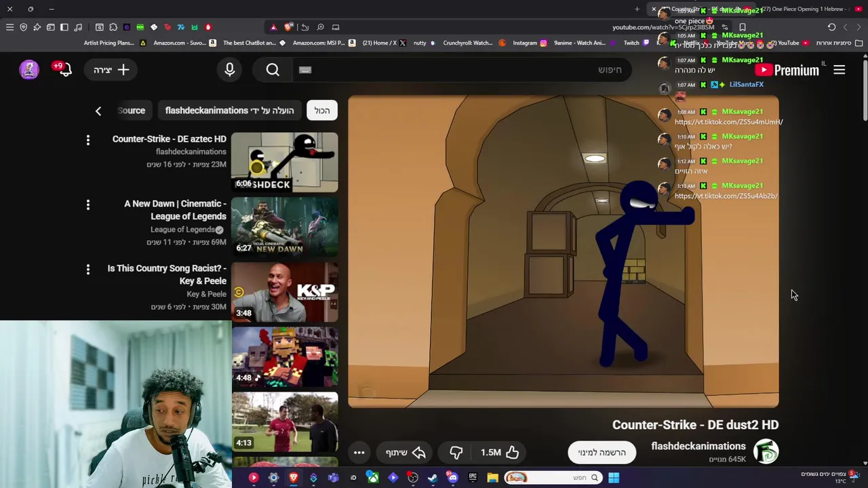Subscribe to flashdeckanimations (הרשמה למינוי)
868x488 pixels.
[602, 452]
